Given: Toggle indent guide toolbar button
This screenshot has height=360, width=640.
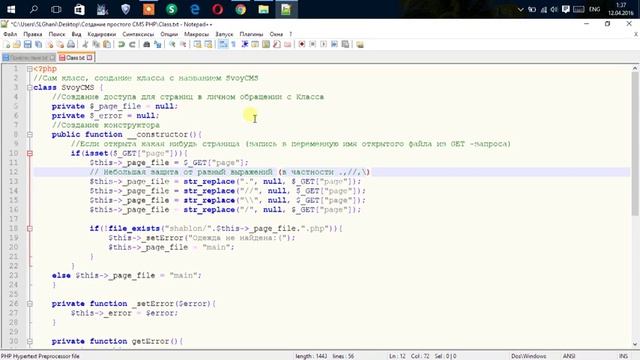Looking at the screenshot, I should click(x=244, y=44).
